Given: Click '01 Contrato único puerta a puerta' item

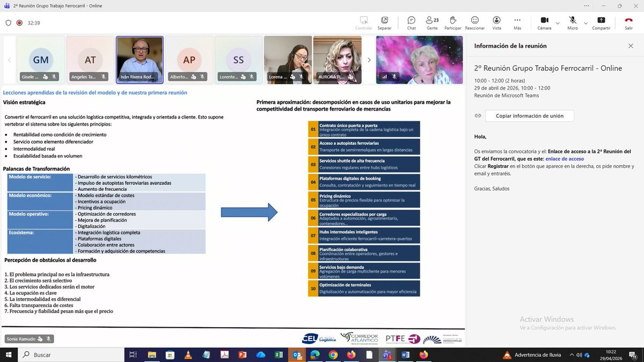Looking at the screenshot, I should (x=364, y=129).
